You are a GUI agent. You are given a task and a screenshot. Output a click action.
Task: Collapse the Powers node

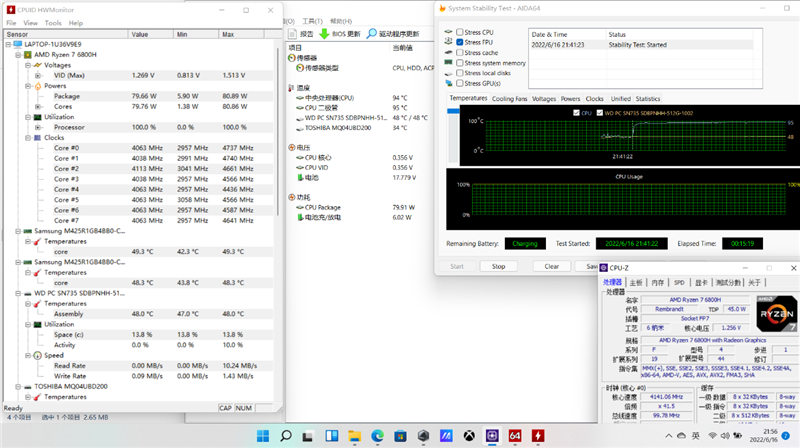point(28,86)
